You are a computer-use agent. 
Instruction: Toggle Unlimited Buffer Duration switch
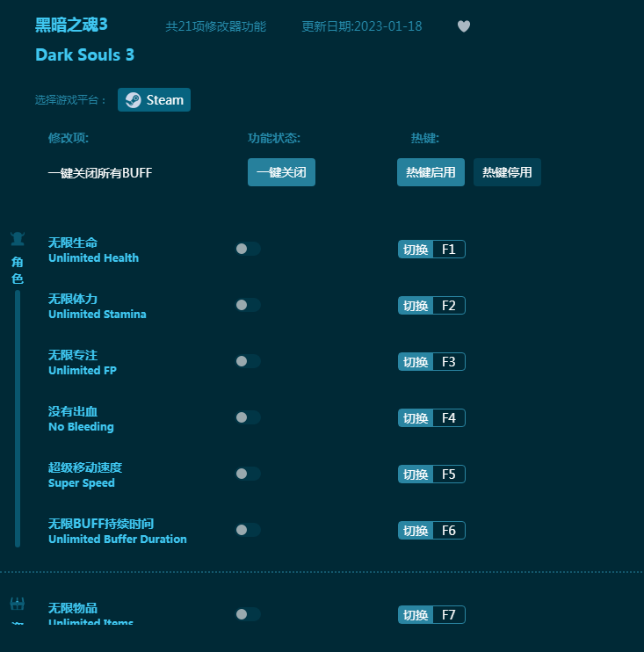coord(248,530)
